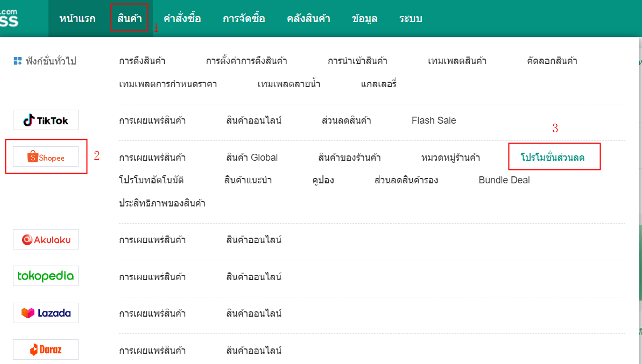Open Shopee โปรโมทอัตโนมัติ link
This screenshot has height=364, width=642.
(x=151, y=180)
